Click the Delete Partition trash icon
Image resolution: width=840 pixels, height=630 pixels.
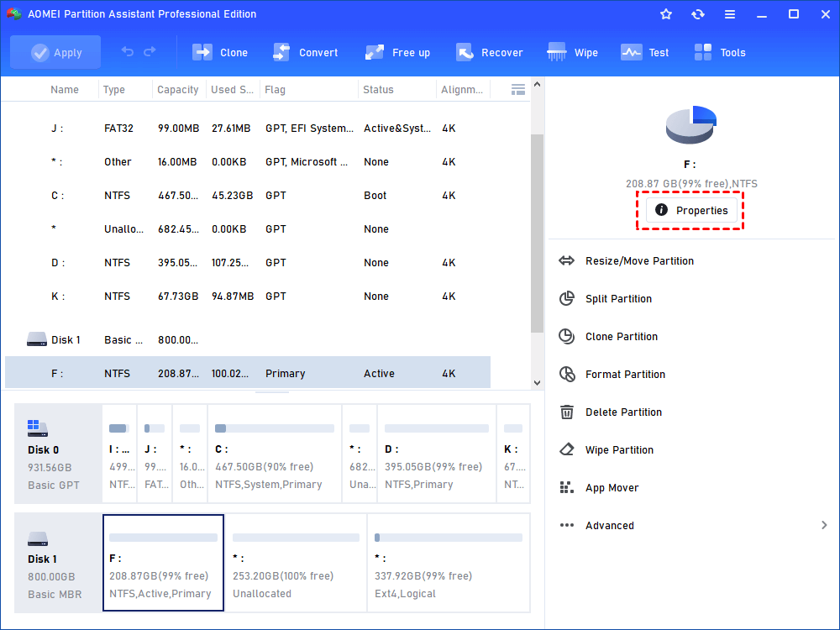(x=566, y=412)
